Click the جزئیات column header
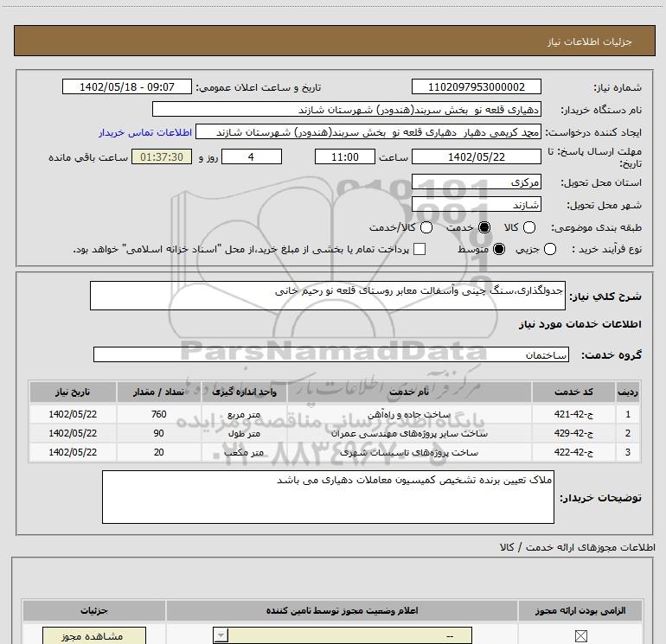 [94, 610]
